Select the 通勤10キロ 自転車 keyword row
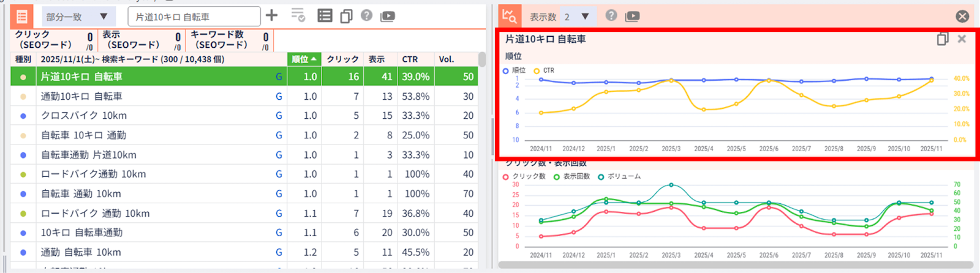 click(x=244, y=96)
